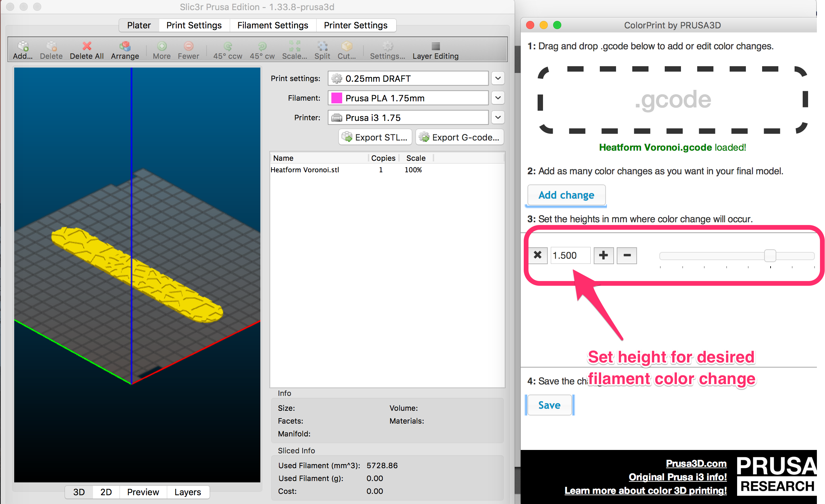The width and height of the screenshot is (825, 504).
Task: Click the Cut object icon
Action: (347, 46)
